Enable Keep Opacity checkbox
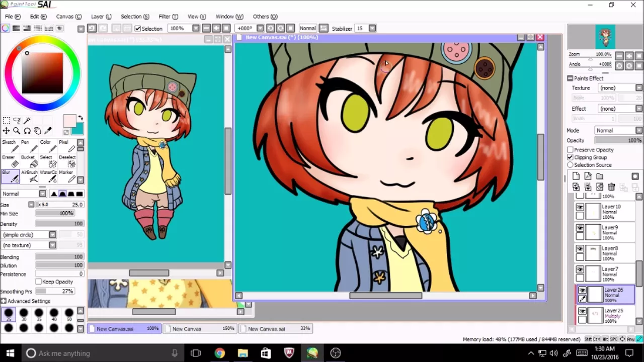The image size is (644, 362). pyautogui.click(x=38, y=282)
